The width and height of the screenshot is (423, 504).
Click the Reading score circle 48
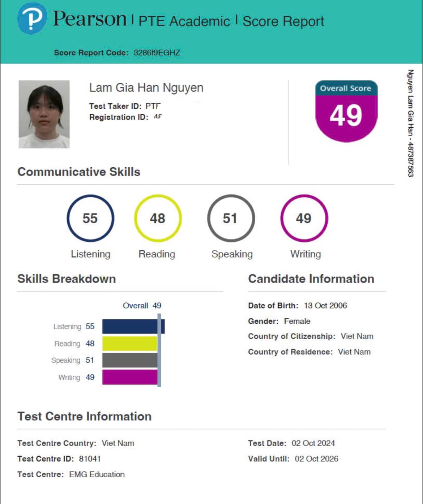(x=158, y=218)
